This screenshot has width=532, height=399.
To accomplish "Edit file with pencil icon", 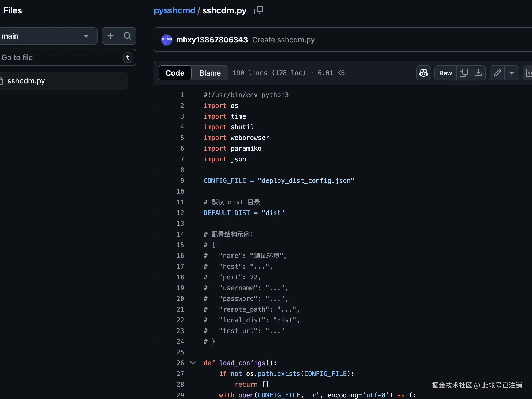I will tap(497, 73).
